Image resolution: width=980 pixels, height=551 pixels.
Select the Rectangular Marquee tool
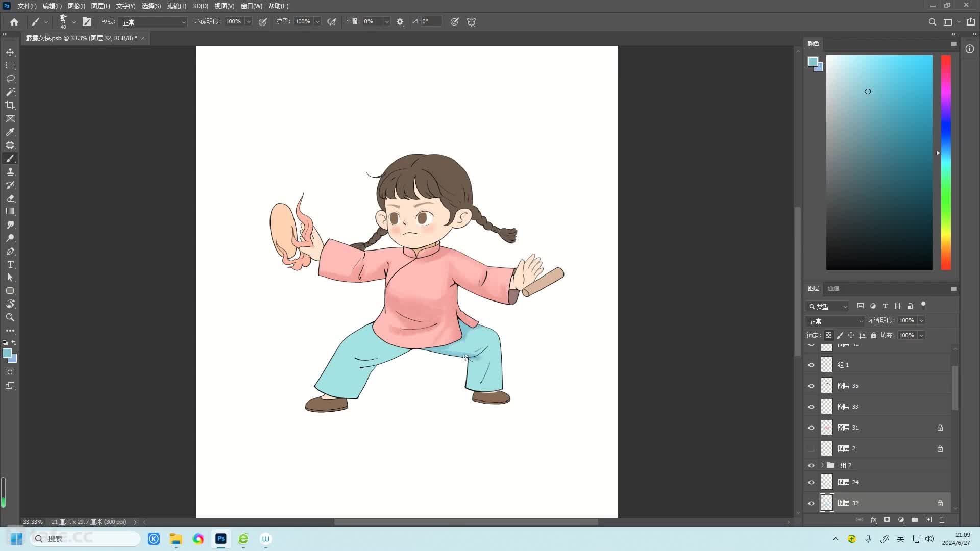[x=10, y=66]
